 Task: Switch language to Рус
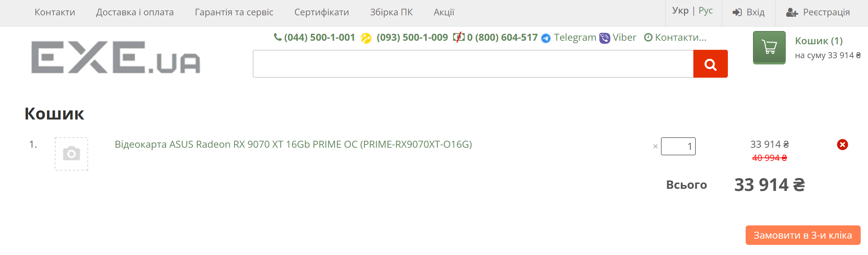pos(706,11)
